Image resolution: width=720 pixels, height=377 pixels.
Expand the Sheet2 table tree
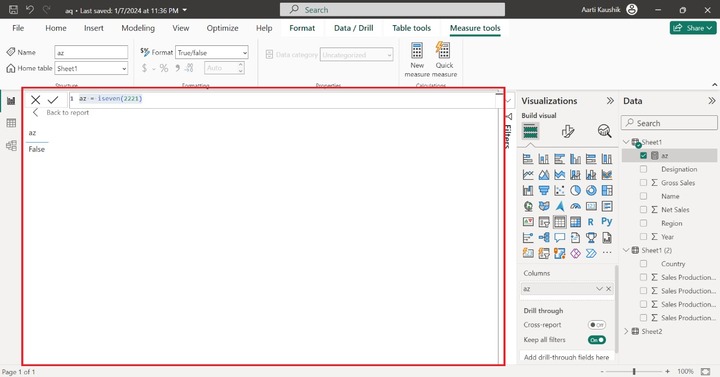pyautogui.click(x=626, y=331)
